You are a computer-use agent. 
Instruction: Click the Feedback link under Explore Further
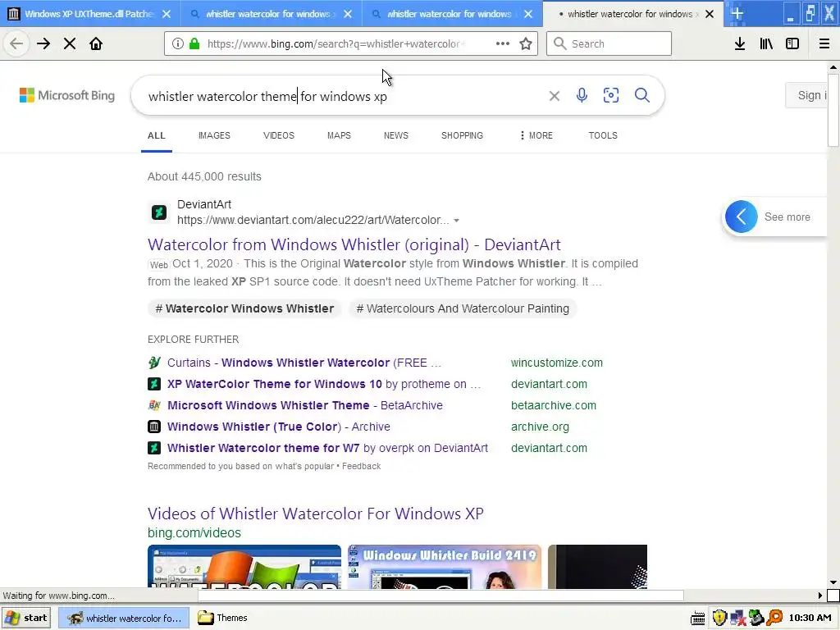pos(361,466)
